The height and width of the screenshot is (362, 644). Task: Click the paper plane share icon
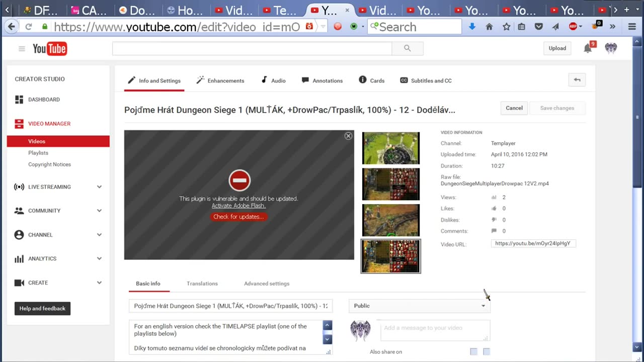(555, 27)
